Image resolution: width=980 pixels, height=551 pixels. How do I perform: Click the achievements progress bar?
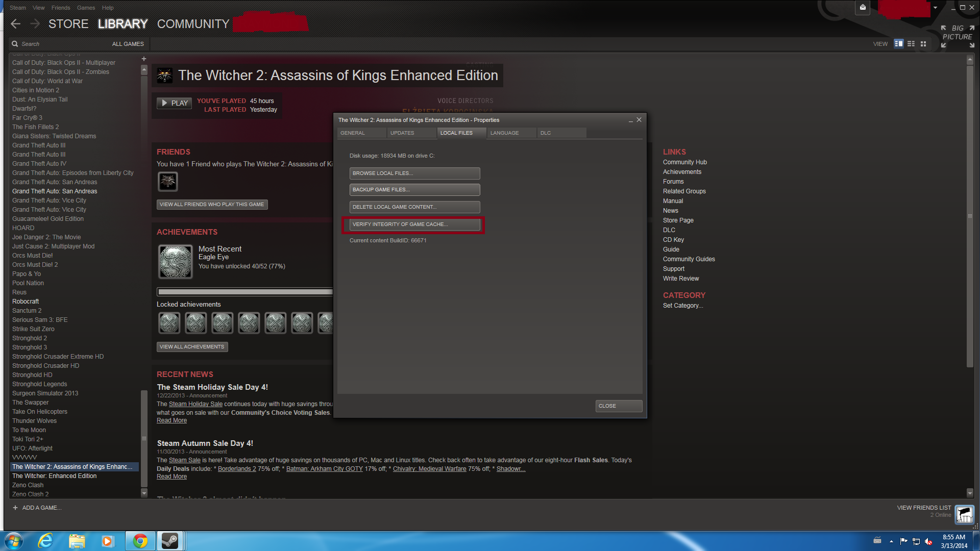coord(245,292)
